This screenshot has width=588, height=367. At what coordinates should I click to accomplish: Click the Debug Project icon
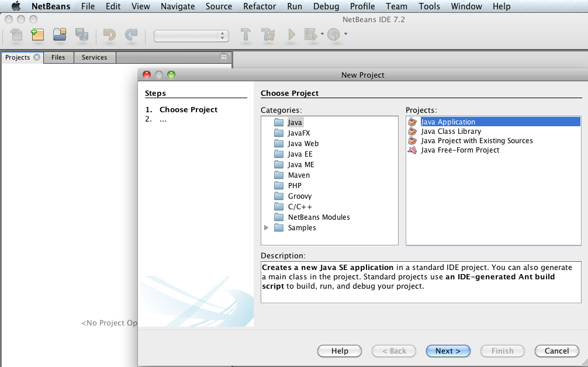(311, 34)
